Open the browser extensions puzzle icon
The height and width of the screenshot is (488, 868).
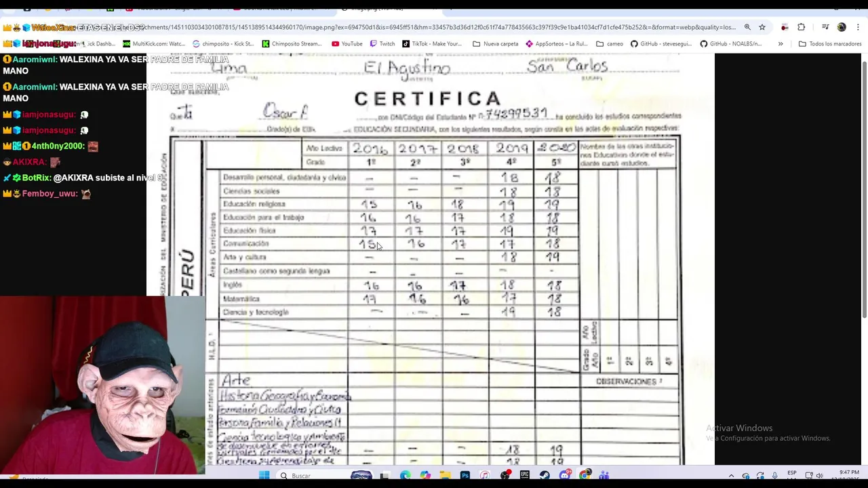coord(802,27)
